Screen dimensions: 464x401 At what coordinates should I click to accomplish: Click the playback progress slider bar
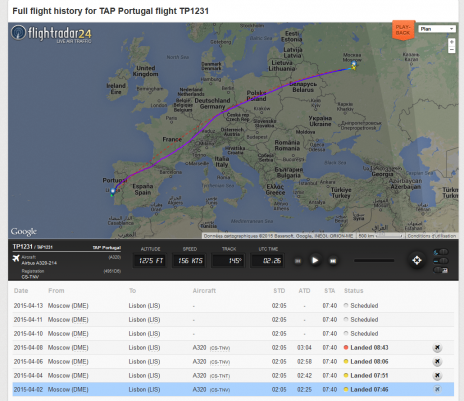coord(374,261)
